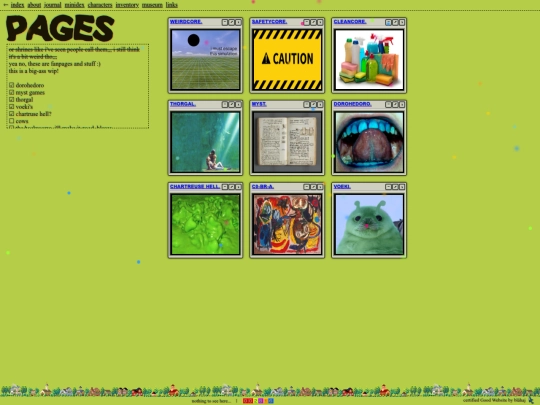Close the SAFETYCORE window card
The image size is (540, 405).
click(x=320, y=22)
